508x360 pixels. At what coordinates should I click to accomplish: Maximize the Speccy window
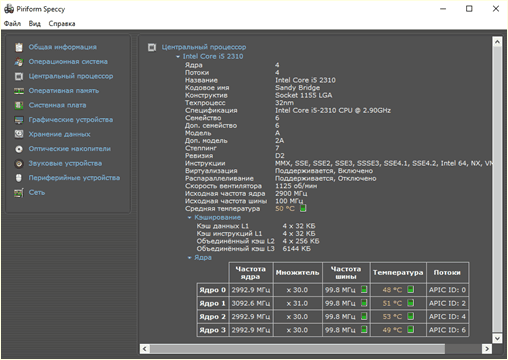click(469, 9)
